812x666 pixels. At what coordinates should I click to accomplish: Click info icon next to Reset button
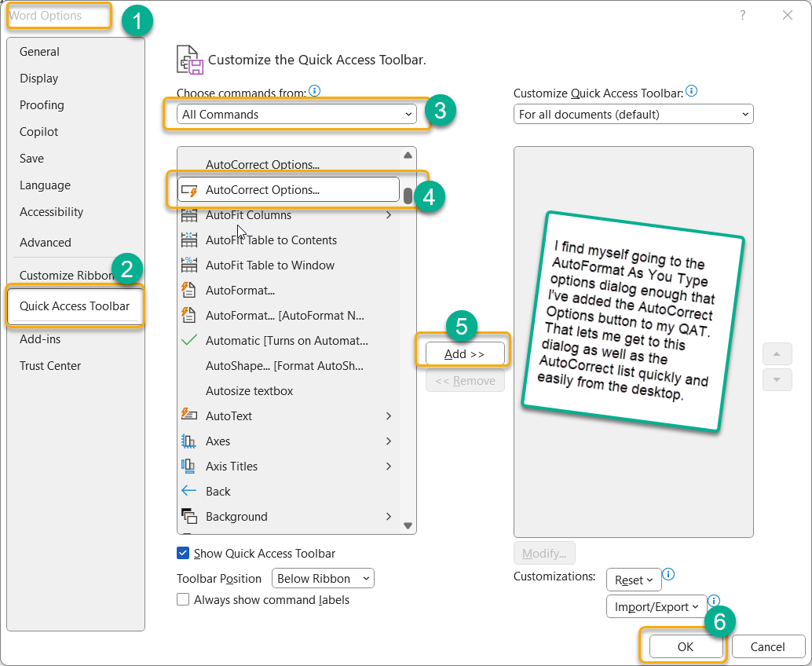pyautogui.click(x=668, y=574)
